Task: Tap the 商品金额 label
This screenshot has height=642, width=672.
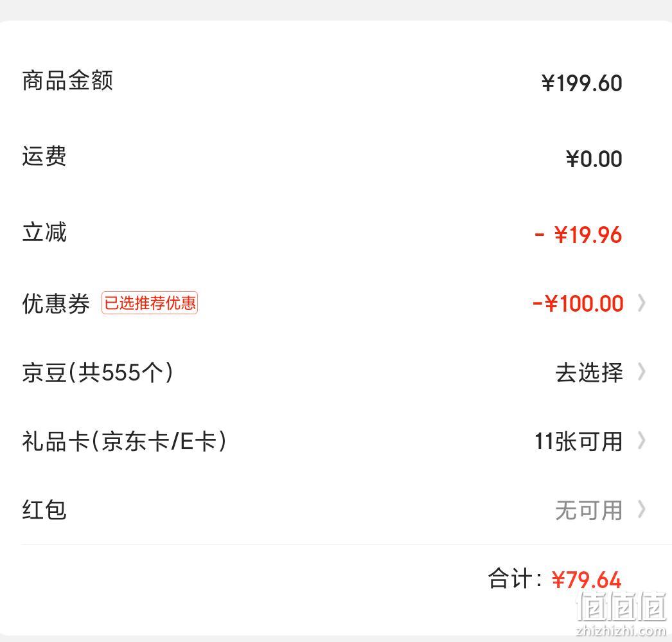Action: click(67, 80)
